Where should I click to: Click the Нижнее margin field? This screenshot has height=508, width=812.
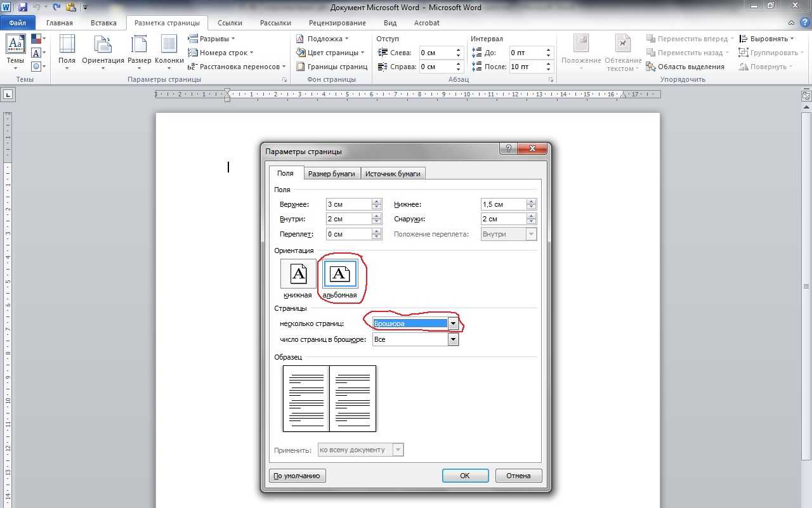pos(504,204)
